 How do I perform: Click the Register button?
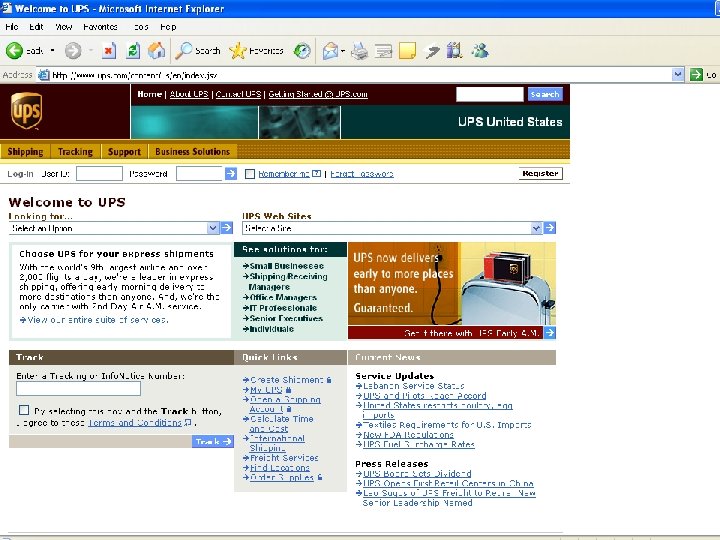(540, 173)
